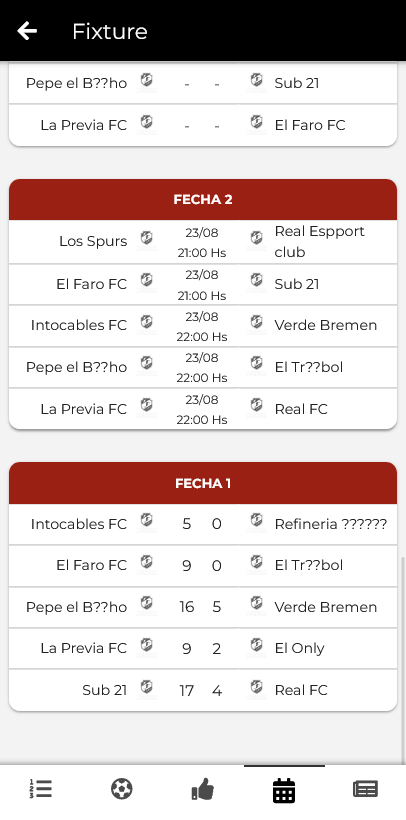Click Verde Bremen crest in Fecha 2
The height and width of the screenshot is (820, 406).
[256, 323]
